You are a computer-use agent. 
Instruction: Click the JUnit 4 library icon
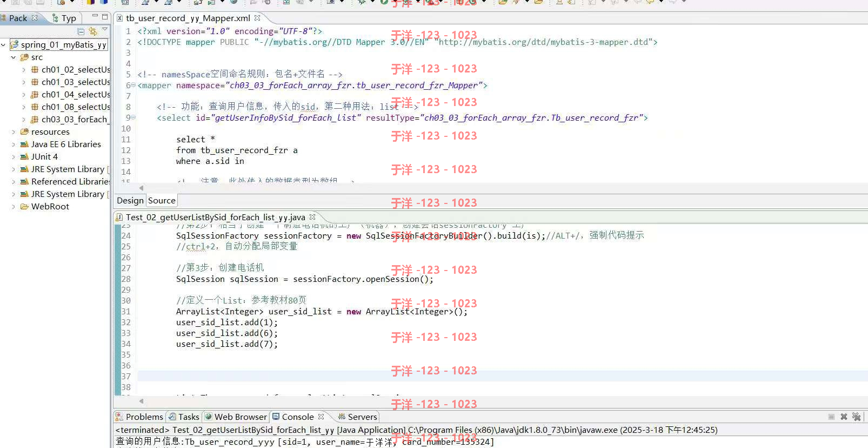24,157
